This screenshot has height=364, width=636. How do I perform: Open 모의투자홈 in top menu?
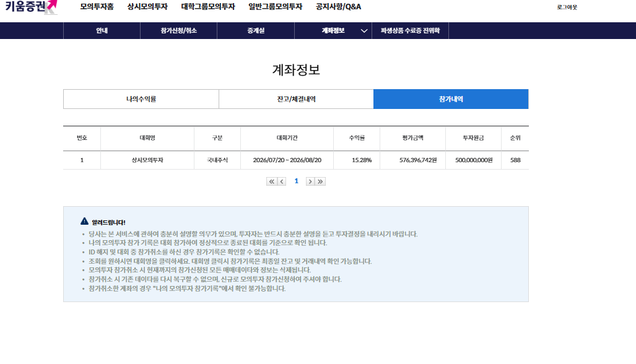(x=97, y=7)
